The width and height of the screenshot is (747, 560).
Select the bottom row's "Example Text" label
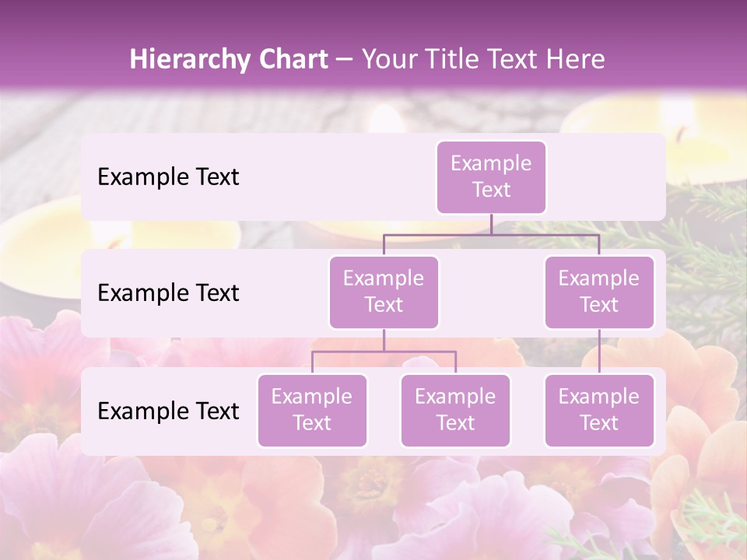click(x=168, y=411)
